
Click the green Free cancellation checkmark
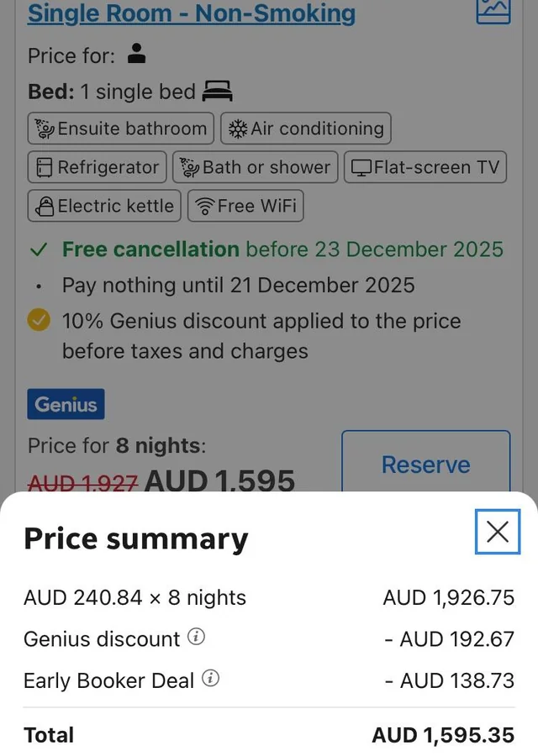tap(38, 249)
